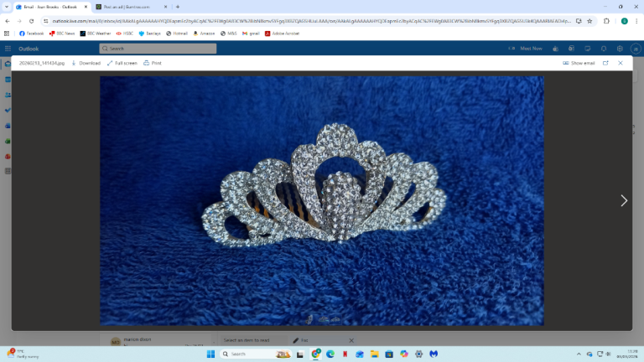This screenshot has height=362, width=644.
Task: Download the 20260213_141434.jpg image
Action: coord(86,63)
